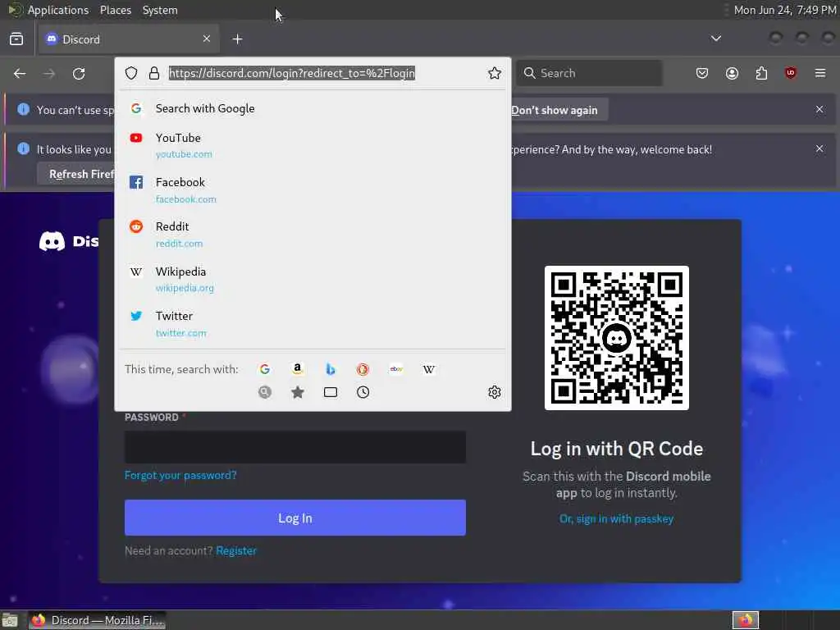Choose the Wikipedia suggestion
The image size is (840, 630).
313,279
